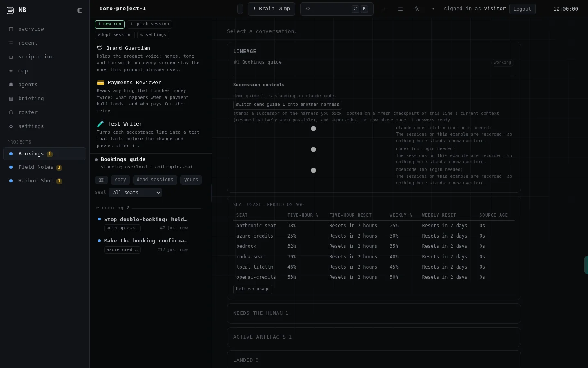Toggle the light theme sun icon

[416, 9]
